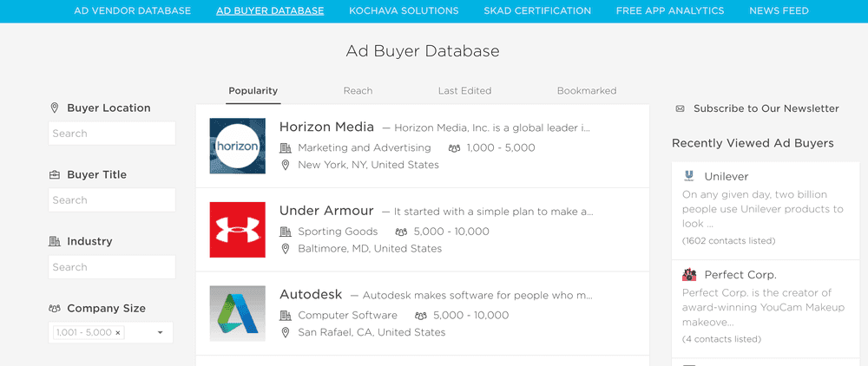The width and height of the screenshot is (868, 366).
Task: Click New York, NY, United States text
Action: click(368, 165)
